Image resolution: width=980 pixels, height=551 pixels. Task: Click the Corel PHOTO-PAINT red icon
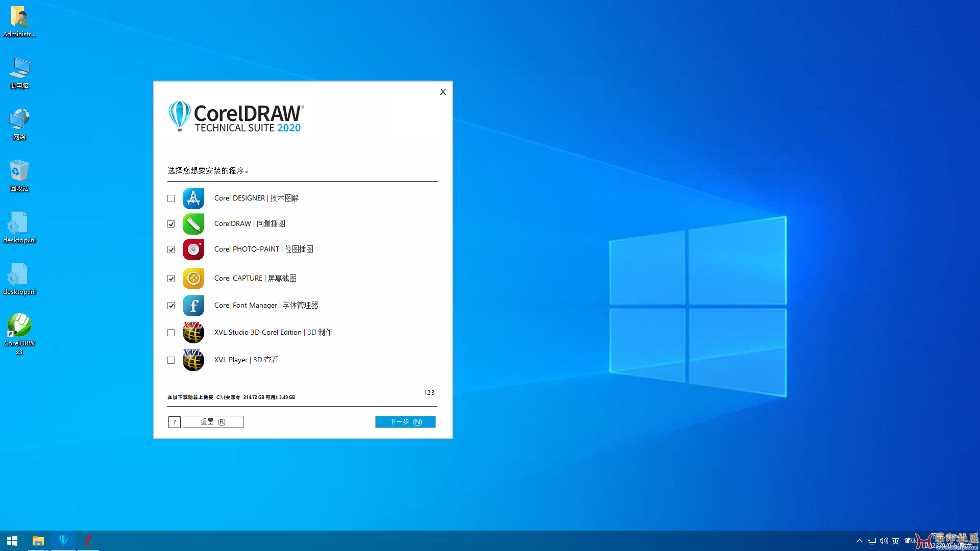coord(193,249)
